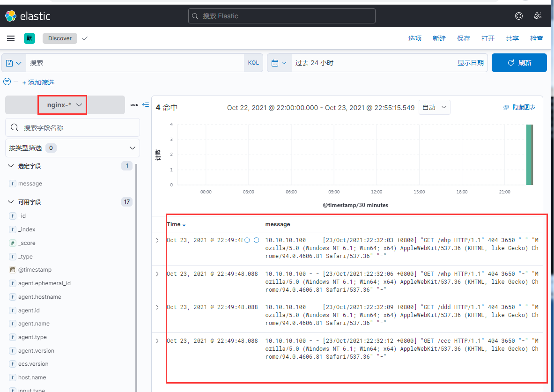The image size is (554, 392).
Task: Open the help menu lifebuoy icon
Action: pyautogui.click(x=519, y=16)
